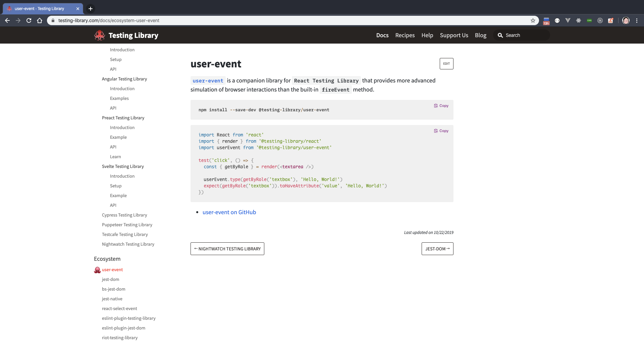644x362 pixels.
Task: Open the Recipes nav item
Action: (x=405, y=35)
